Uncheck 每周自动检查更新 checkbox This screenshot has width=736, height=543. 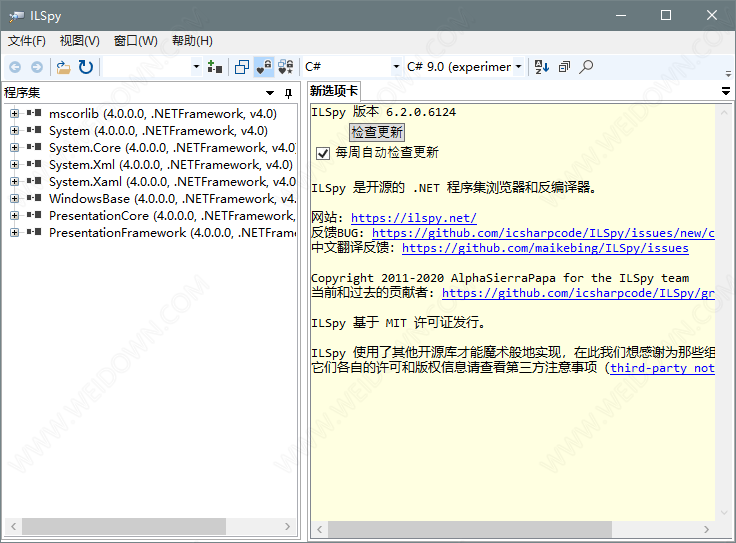[323, 153]
